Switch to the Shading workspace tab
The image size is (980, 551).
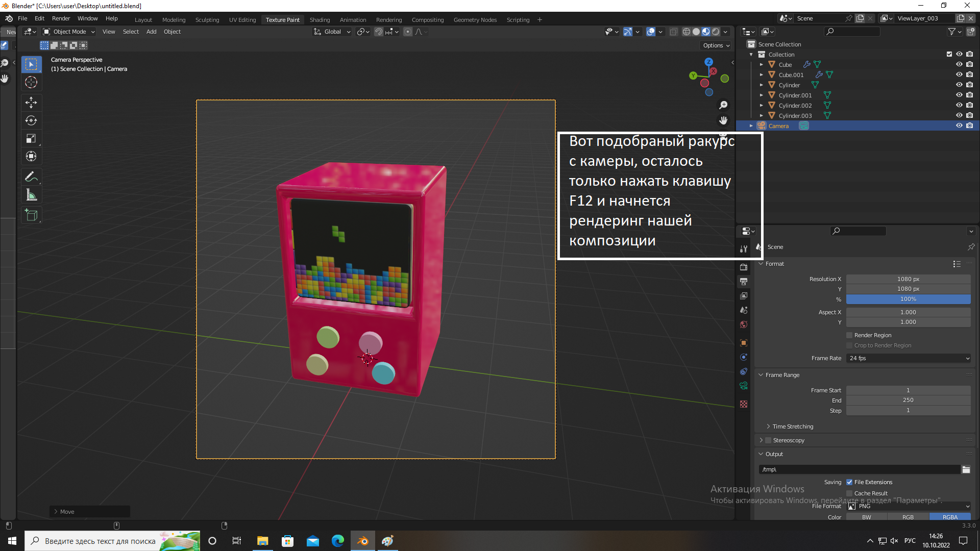point(320,20)
